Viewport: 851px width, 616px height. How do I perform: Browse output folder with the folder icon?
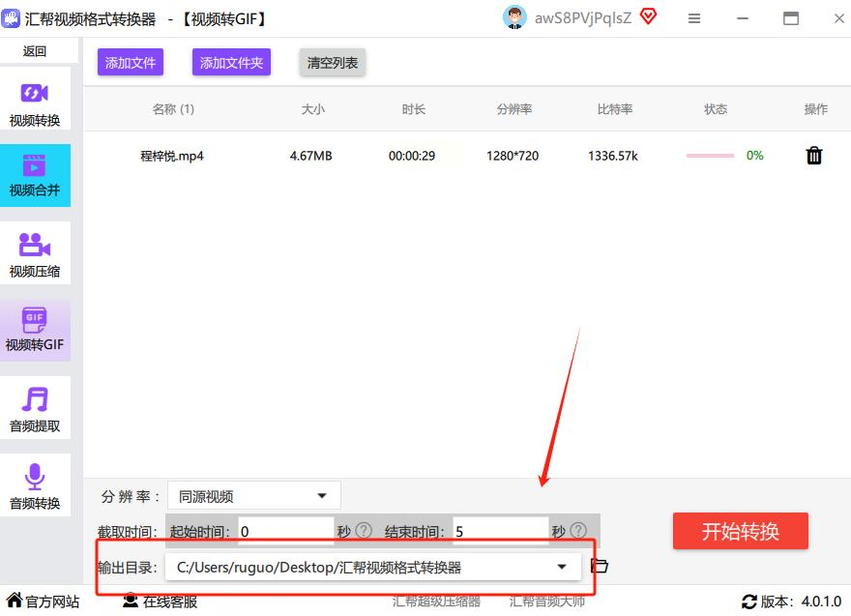[x=600, y=566]
